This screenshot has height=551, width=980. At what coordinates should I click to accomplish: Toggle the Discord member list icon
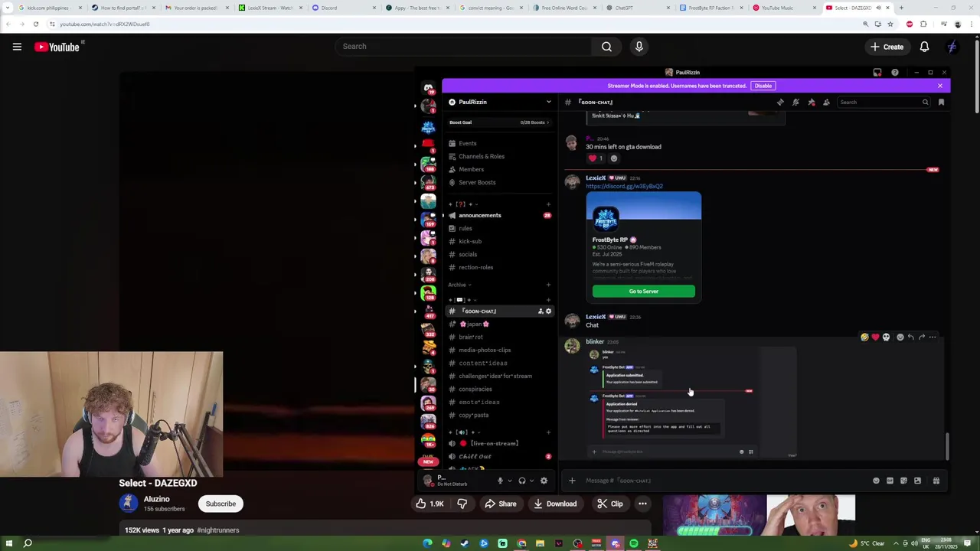(826, 102)
